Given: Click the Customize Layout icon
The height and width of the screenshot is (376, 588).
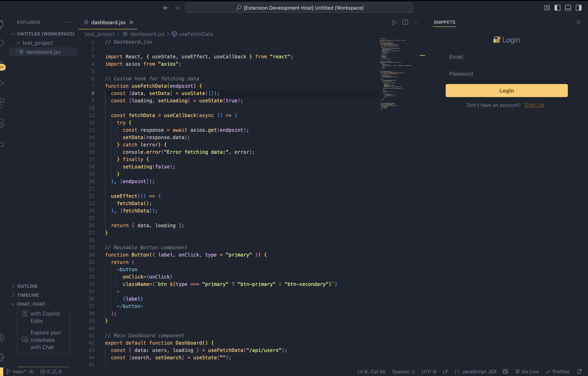Looking at the screenshot, I should (547, 8).
